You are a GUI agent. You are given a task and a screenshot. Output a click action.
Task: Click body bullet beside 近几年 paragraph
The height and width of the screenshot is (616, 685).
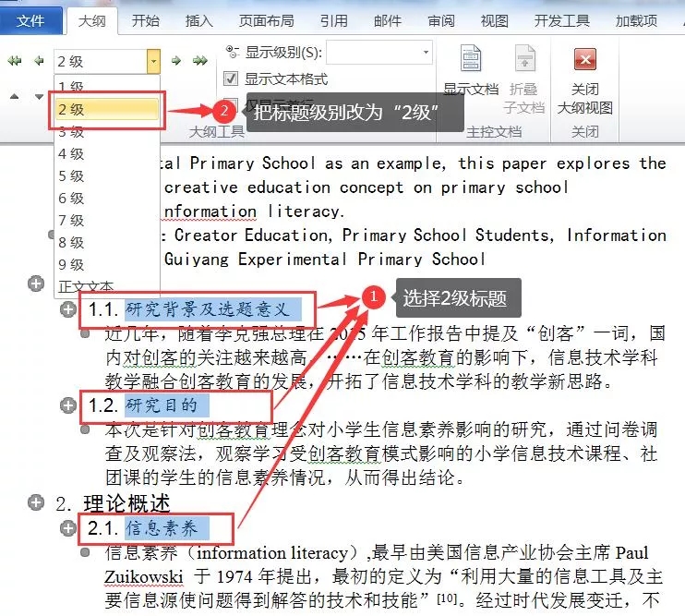click(x=85, y=334)
